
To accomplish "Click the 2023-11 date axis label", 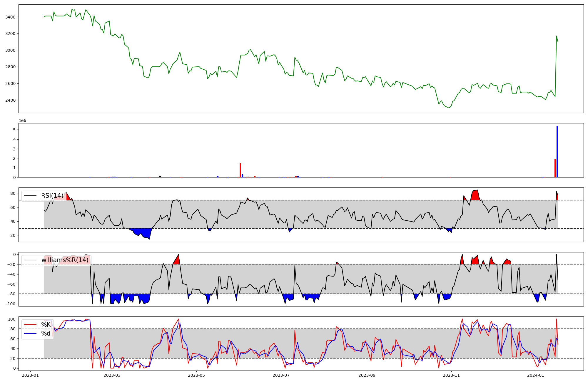I will 451,375.
